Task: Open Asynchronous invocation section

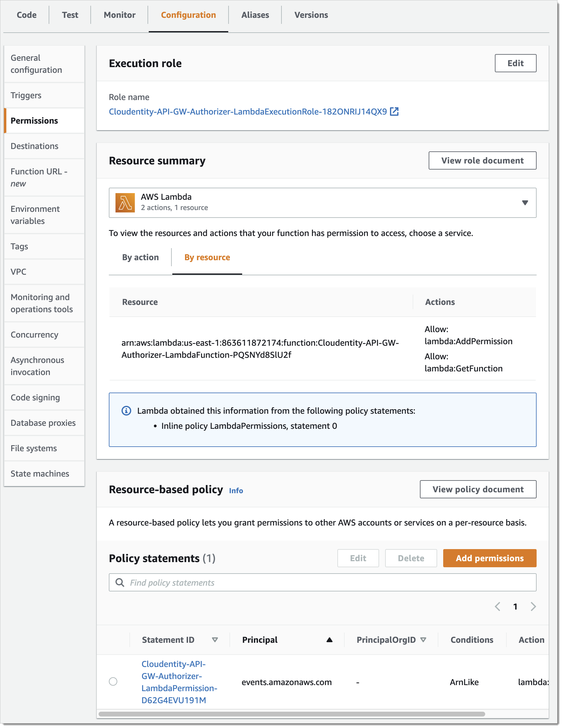Action: tap(45, 366)
